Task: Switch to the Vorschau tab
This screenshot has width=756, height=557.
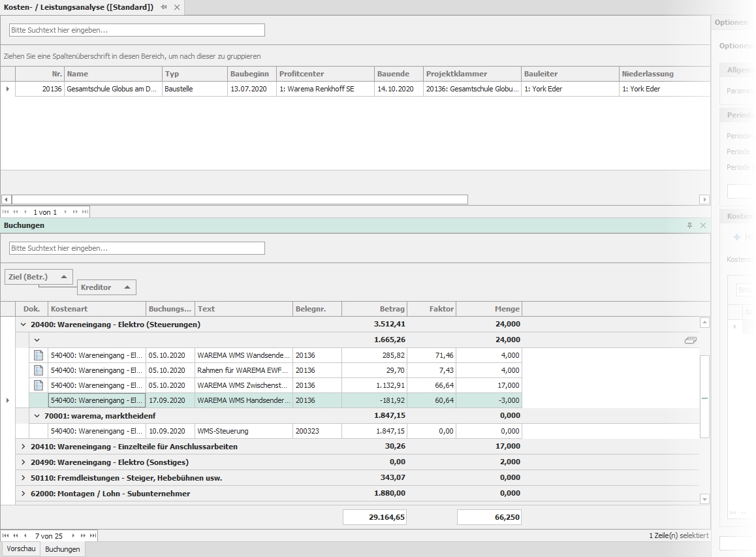Action: point(21,549)
